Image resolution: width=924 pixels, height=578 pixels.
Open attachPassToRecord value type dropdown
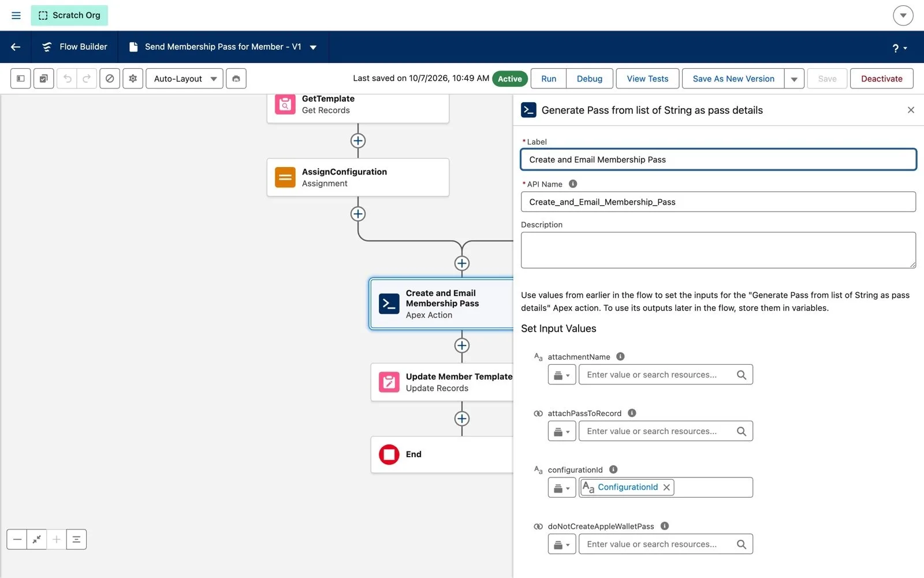[562, 431]
